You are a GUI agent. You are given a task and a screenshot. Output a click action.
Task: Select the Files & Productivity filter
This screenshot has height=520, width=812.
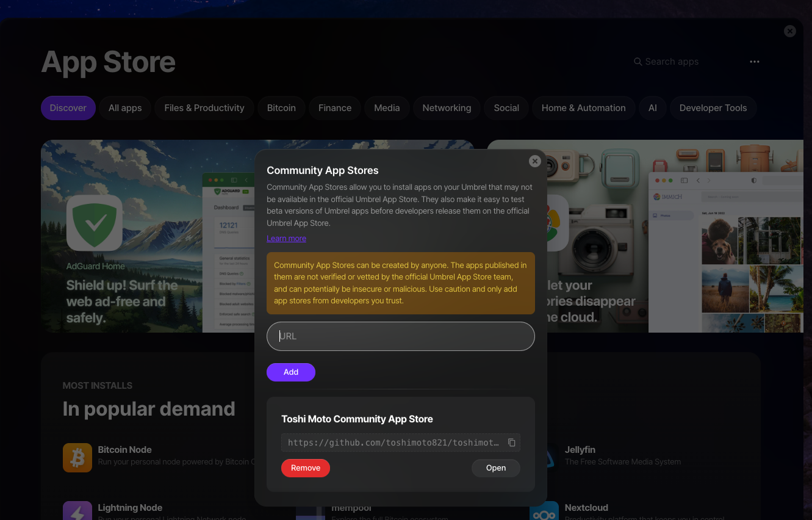[204, 107]
